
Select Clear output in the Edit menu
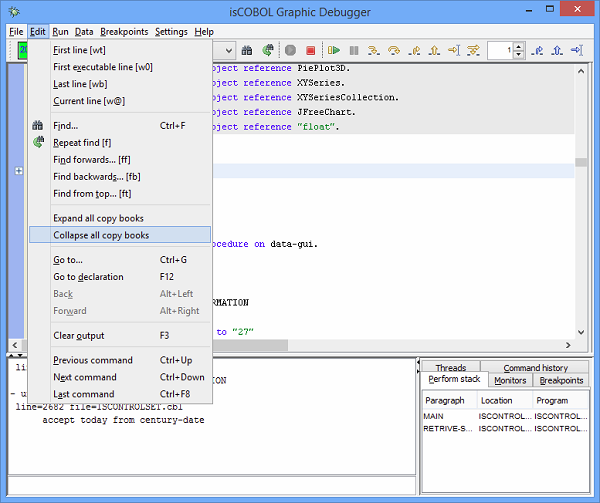click(78, 336)
